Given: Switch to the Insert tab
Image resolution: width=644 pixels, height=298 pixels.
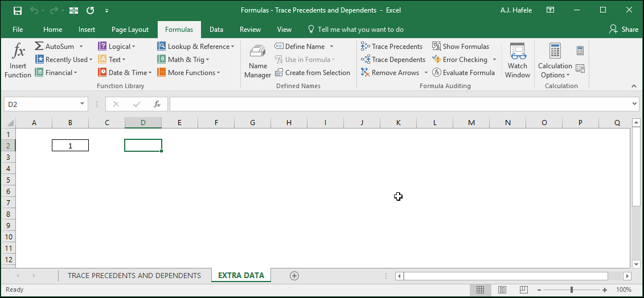Looking at the screenshot, I should [87, 30].
